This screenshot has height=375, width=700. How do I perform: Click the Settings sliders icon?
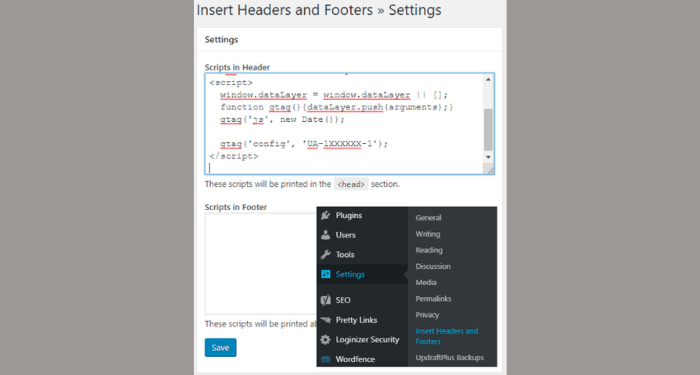click(x=325, y=274)
